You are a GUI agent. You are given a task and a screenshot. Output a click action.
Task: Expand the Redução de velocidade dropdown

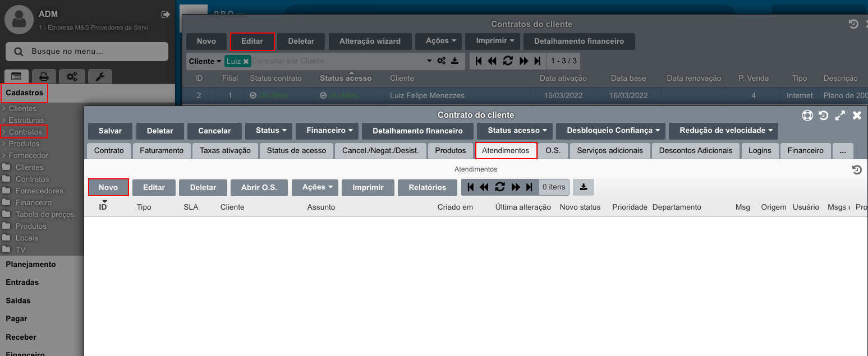coord(723,131)
